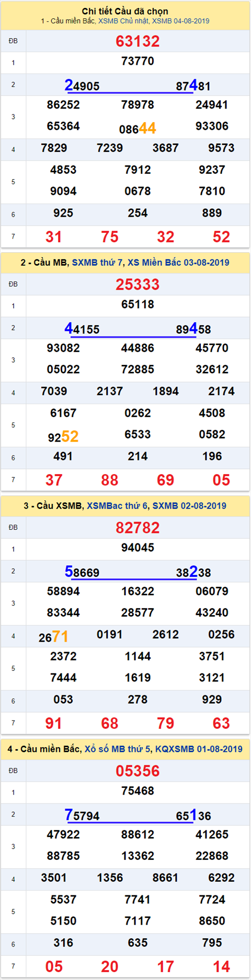The image size is (251, 980).
Task: Select the number 38238
Action: [193, 572]
